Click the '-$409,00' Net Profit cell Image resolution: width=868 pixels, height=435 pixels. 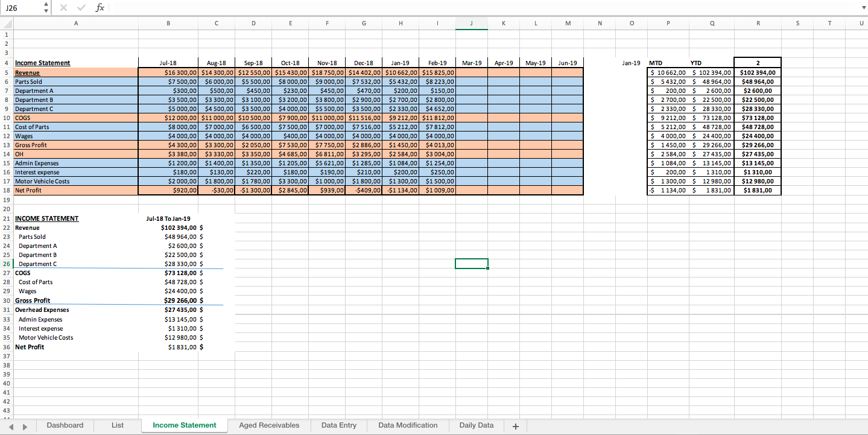[364, 190]
